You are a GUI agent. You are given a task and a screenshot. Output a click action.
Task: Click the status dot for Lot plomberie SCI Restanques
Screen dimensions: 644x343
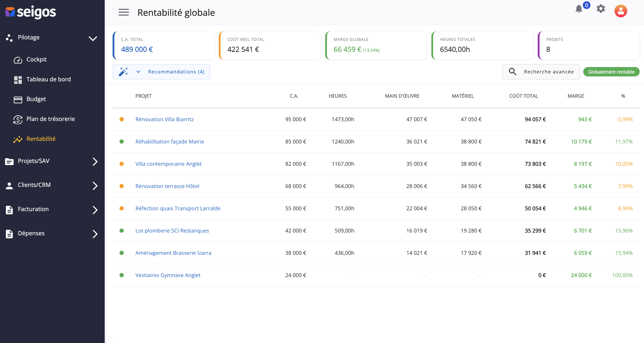click(x=122, y=231)
